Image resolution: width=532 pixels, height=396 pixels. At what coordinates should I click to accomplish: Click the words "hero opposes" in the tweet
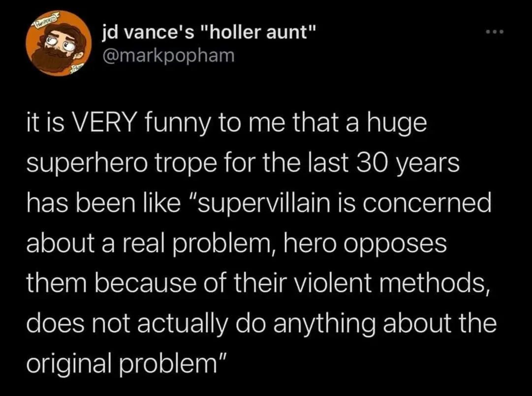click(x=372, y=244)
